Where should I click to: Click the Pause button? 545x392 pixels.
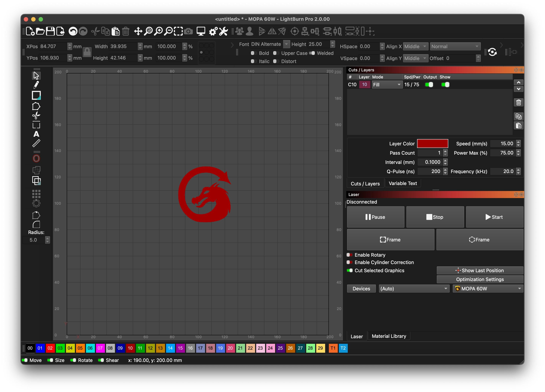pyautogui.click(x=376, y=217)
